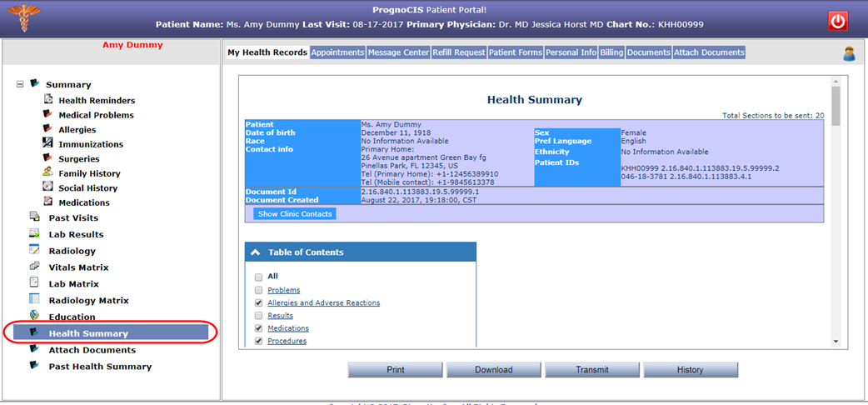
Task: Check the Problems checkbox
Action: (258, 290)
